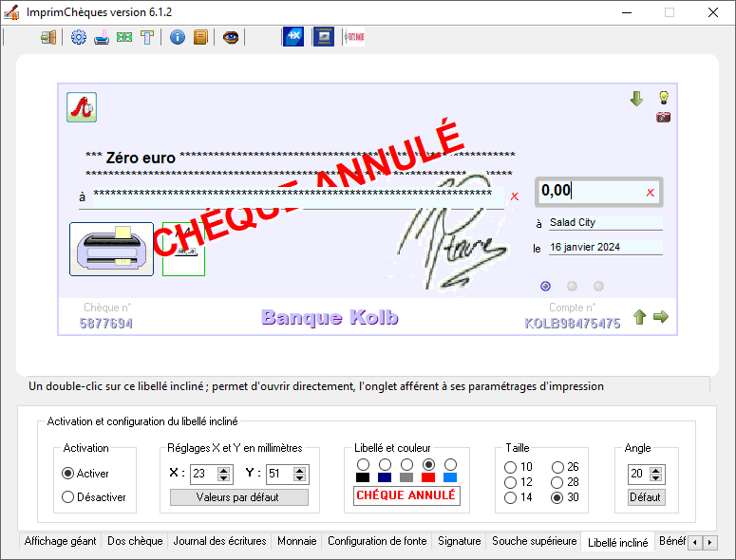Choose the black label color radio
Image resolution: width=736 pixels, height=560 pixels.
coord(363,465)
